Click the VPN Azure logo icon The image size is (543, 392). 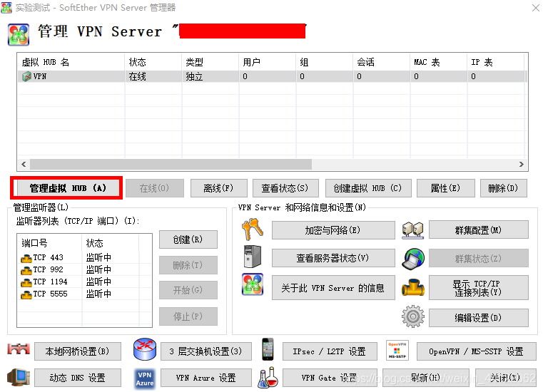point(145,379)
